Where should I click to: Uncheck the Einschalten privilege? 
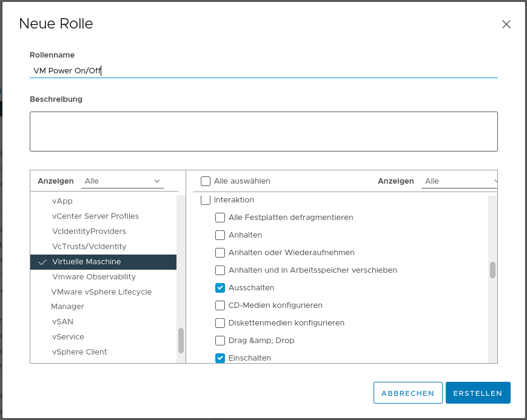coord(220,358)
